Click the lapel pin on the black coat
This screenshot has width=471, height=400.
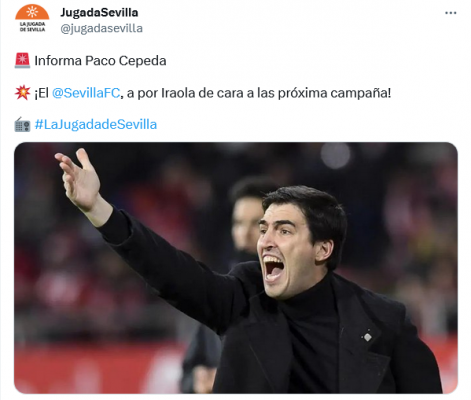coord(367,337)
